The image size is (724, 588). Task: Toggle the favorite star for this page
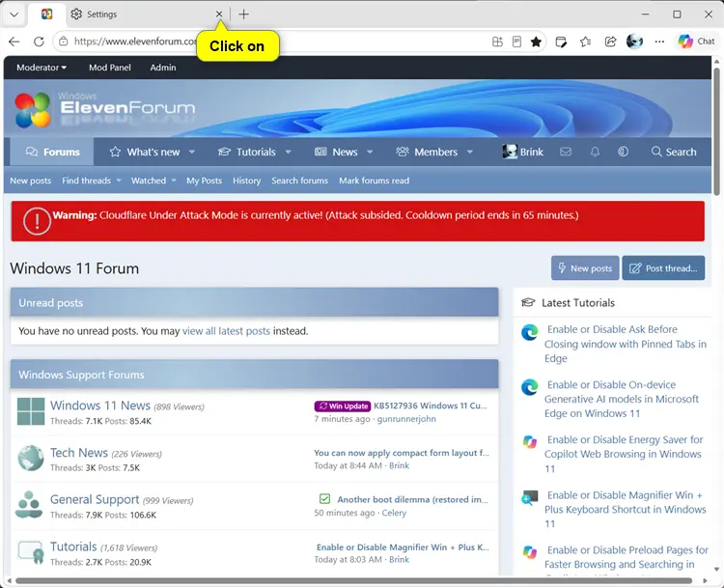[536, 42]
